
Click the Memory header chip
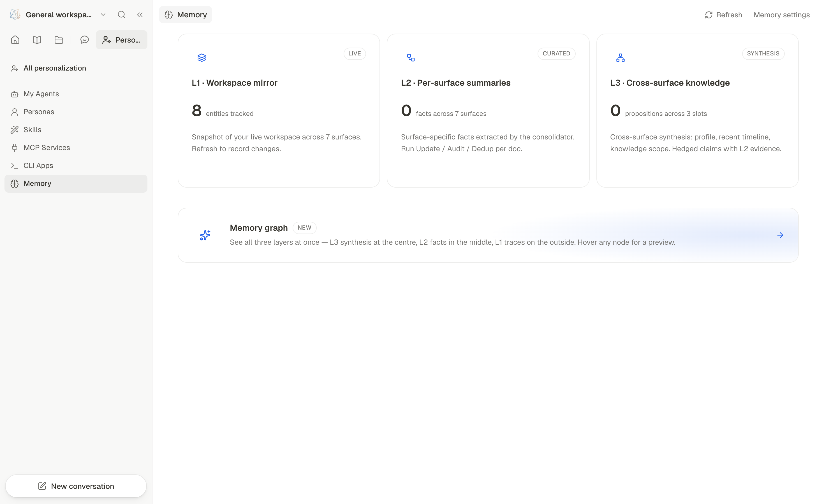coord(185,15)
